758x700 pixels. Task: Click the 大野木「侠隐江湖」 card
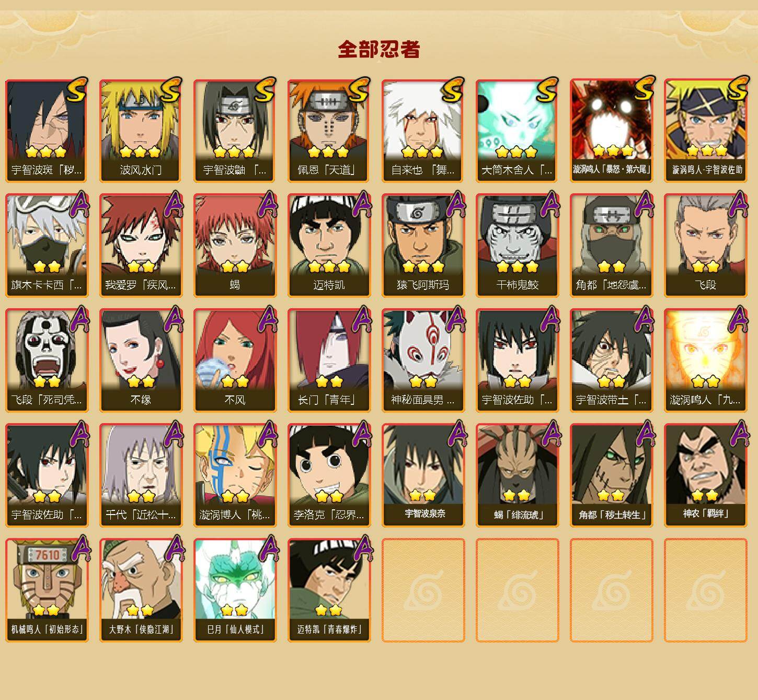click(x=141, y=590)
